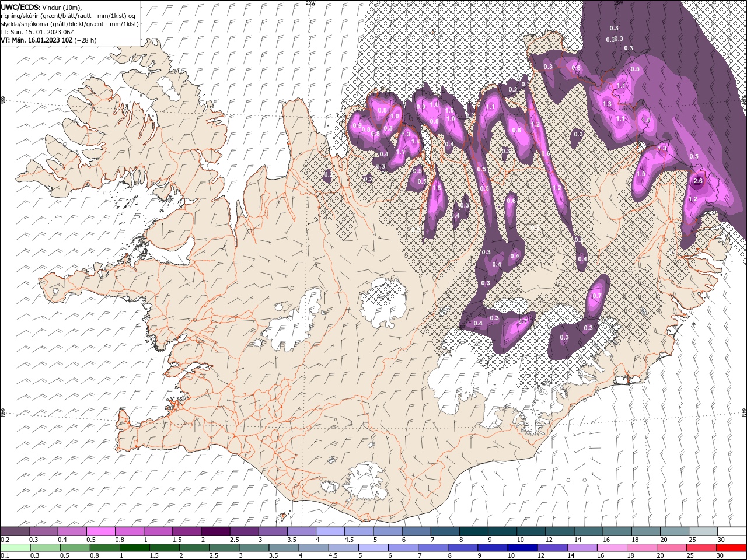The width and height of the screenshot is (747, 560).
Task: Click the gray-teal 3 swatch in lower legend row
Action: click(x=253, y=548)
